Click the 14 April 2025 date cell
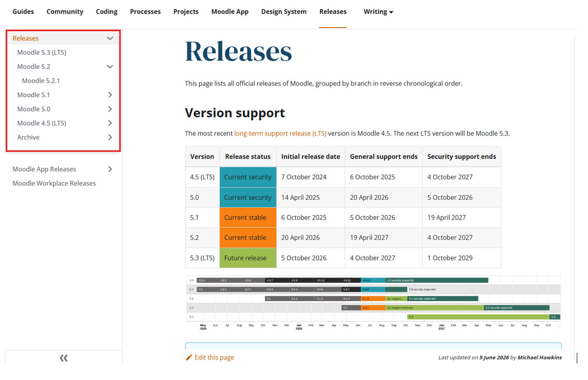The image size is (588, 380). click(x=311, y=197)
